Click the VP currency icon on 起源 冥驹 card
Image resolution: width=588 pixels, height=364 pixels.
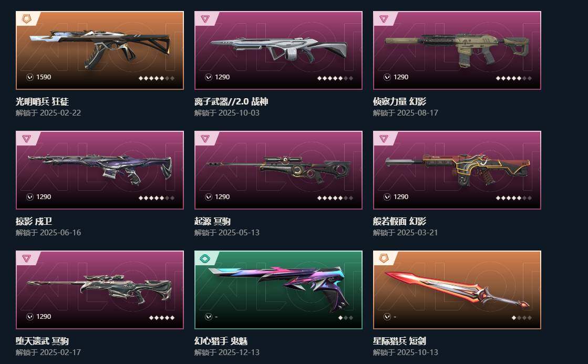(209, 197)
